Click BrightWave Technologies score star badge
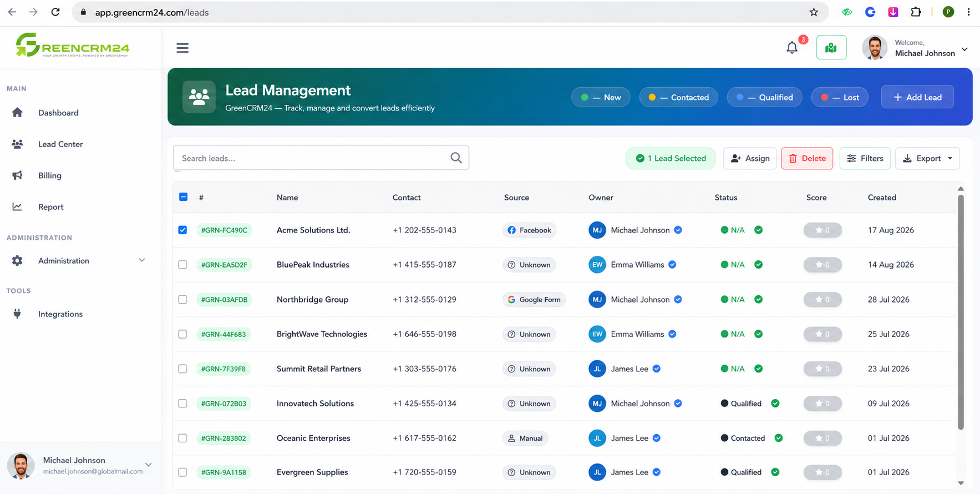This screenshot has width=980, height=494. [822, 334]
